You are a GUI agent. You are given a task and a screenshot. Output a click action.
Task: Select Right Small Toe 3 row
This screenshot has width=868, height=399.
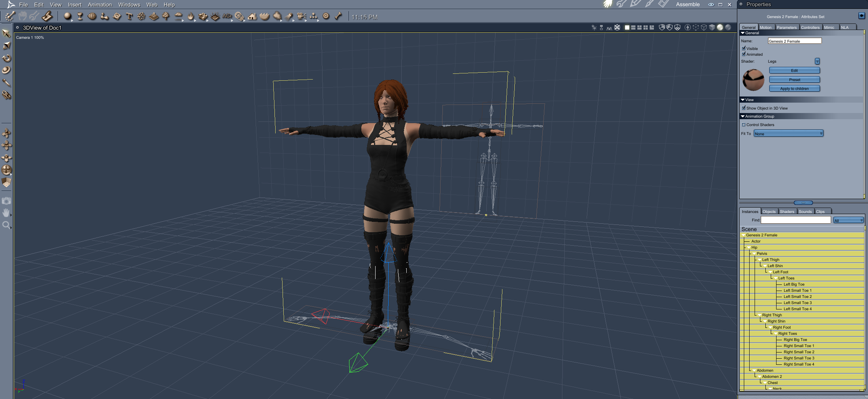802,358
